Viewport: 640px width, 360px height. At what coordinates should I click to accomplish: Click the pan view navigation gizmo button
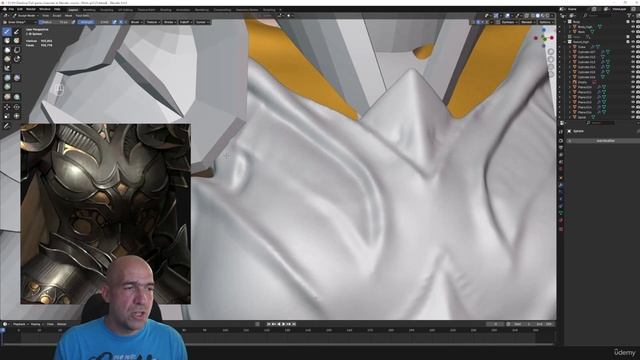click(551, 59)
